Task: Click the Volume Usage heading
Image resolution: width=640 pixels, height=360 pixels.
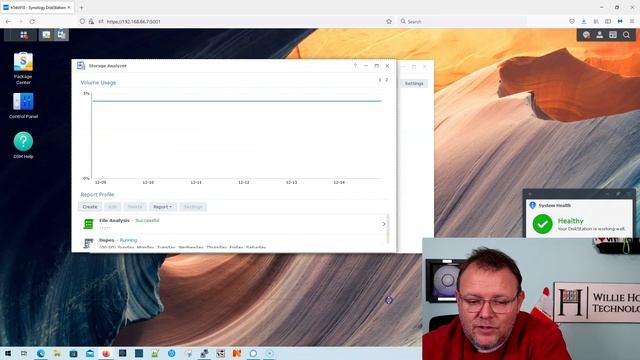Action: pyautogui.click(x=98, y=82)
